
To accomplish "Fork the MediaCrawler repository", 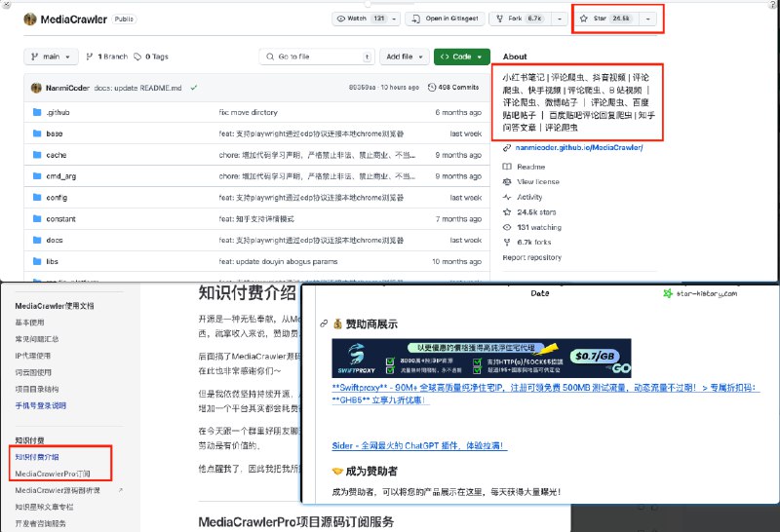I will pos(521,19).
